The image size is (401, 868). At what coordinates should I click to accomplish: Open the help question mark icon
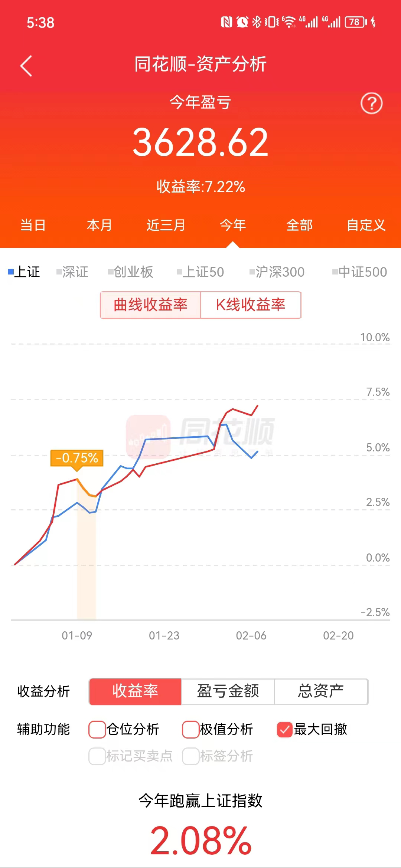[x=371, y=103]
